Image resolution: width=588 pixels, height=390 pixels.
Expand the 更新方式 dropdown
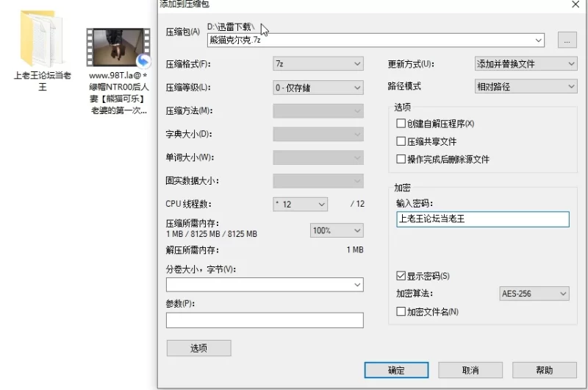(x=526, y=64)
